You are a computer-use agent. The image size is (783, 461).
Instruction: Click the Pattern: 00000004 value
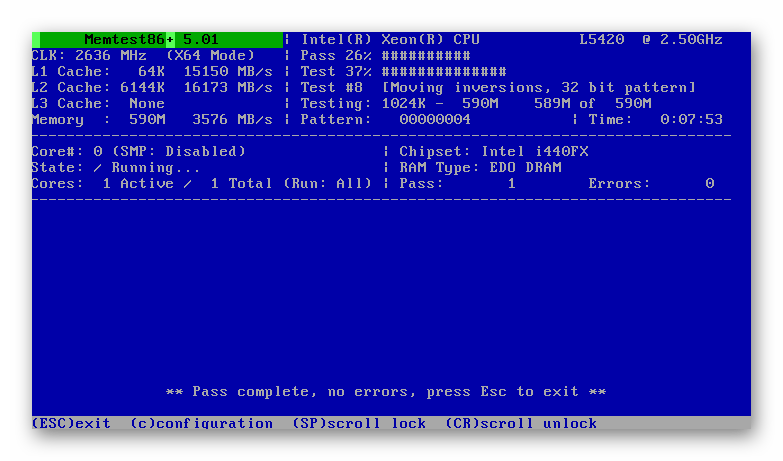pyautogui.click(x=386, y=119)
